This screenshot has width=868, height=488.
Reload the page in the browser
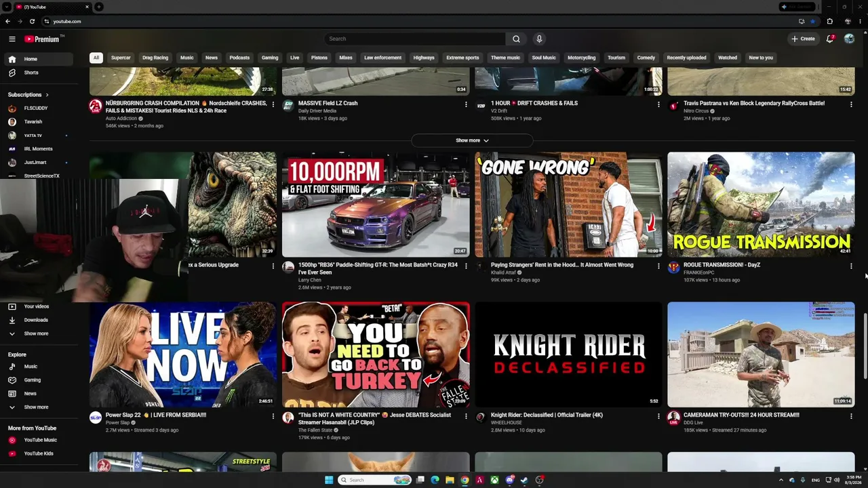pos(32,21)
